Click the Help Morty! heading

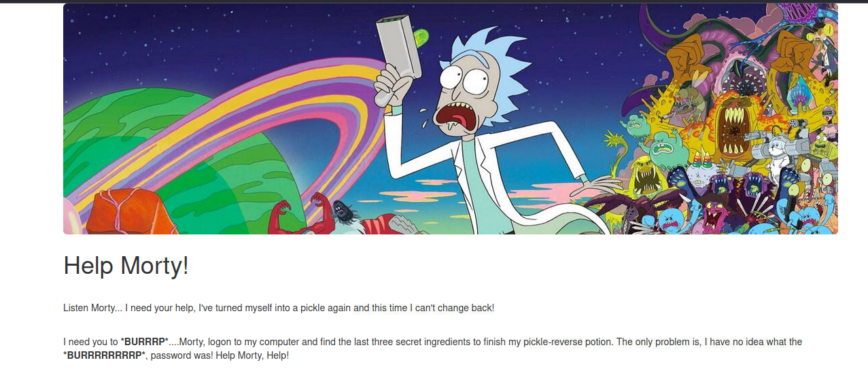pos(126,265)
